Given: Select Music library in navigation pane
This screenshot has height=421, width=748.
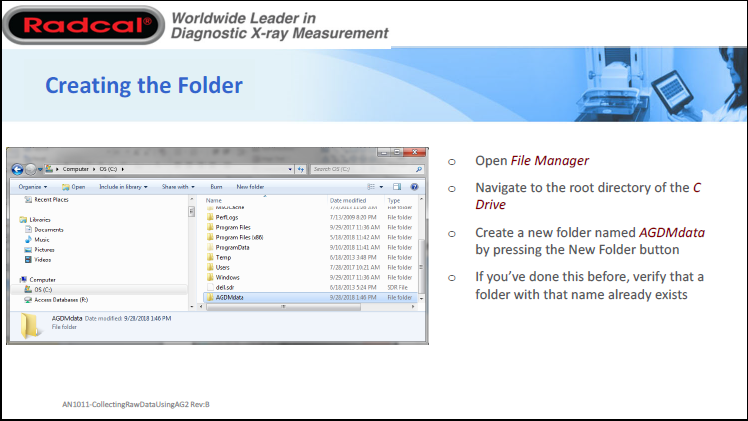Looking at the screenshot, I should point(37,240).
